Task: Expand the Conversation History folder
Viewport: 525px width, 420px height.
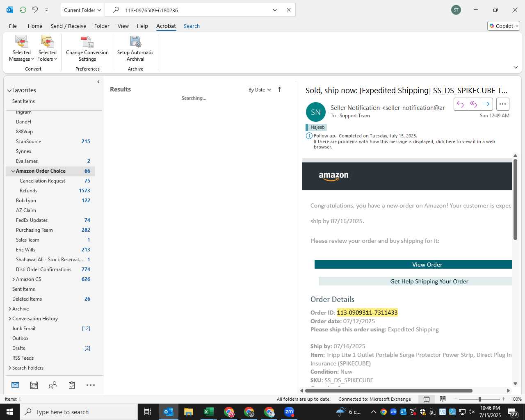Action: click(x=10, y=319)
